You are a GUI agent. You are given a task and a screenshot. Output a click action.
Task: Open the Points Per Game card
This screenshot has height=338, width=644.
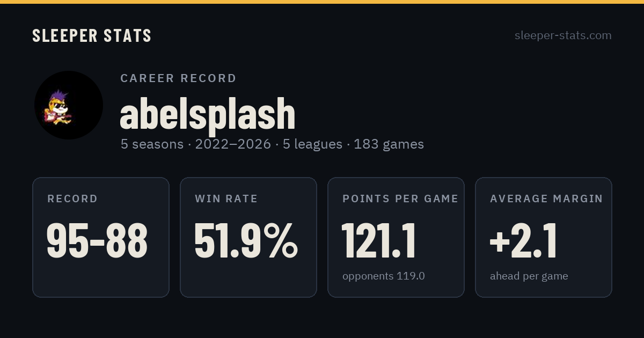(x=396, y=237)
